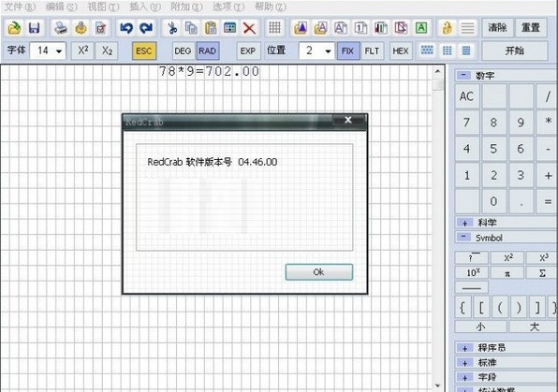
Task: Open the 帮助 menu
Action: tap(271, 7)
